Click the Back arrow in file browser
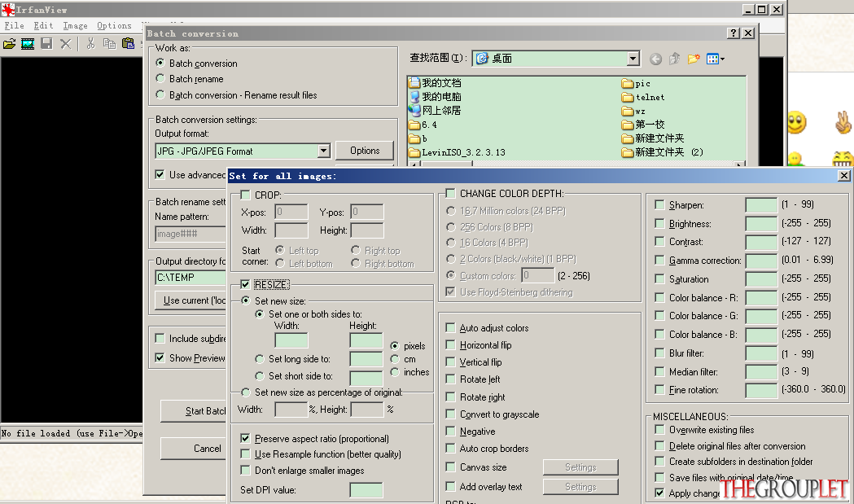Screen dimensions: 854x504 click(655, 59)
